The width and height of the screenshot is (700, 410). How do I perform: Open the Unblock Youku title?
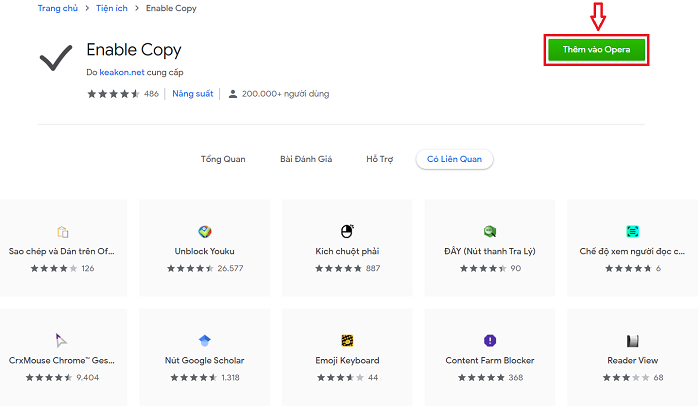[x=204, y=251]
